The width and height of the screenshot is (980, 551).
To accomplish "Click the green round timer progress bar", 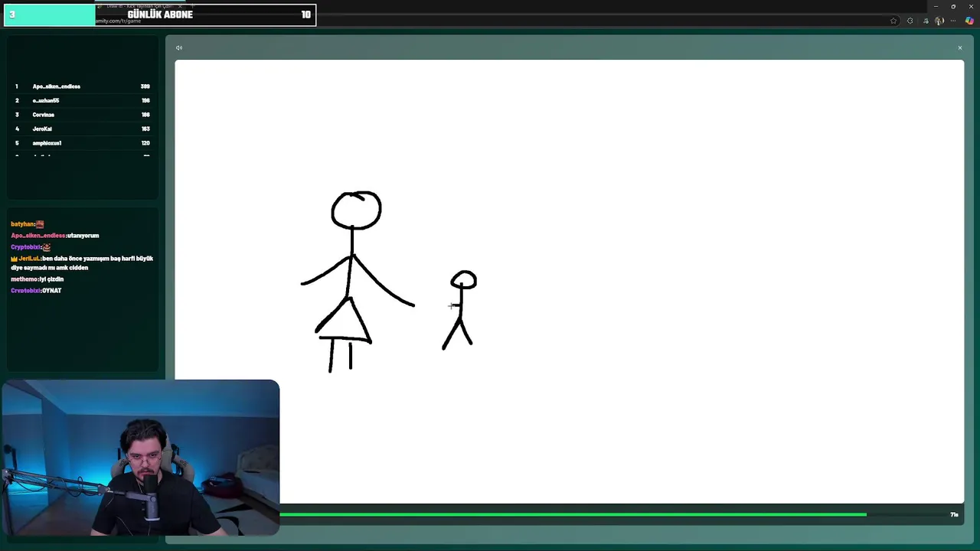I will click(x=573, y=514).
